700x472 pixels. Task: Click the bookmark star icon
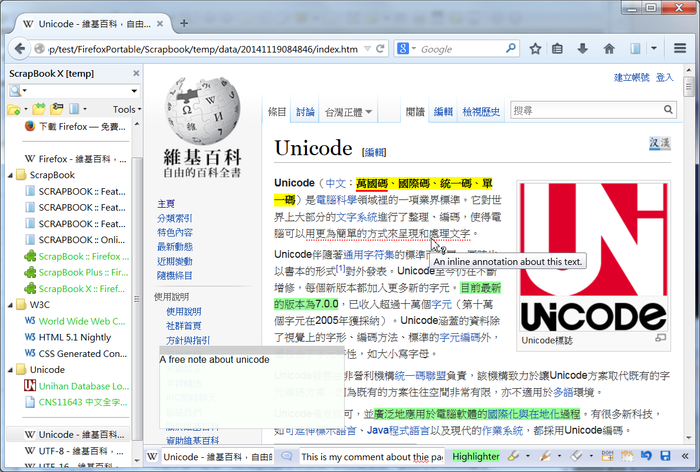(x=535, y=49)
